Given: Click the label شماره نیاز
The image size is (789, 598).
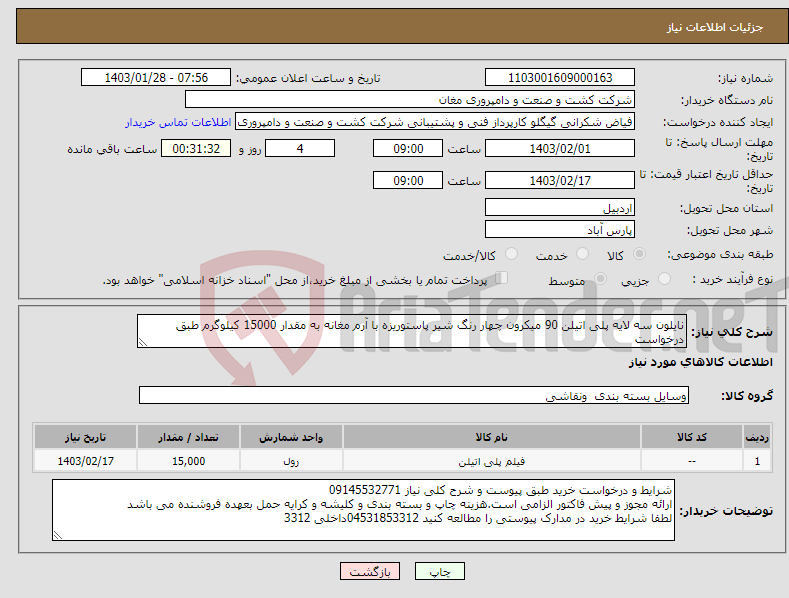Looking at the screenshot, I should coord(745,79).
